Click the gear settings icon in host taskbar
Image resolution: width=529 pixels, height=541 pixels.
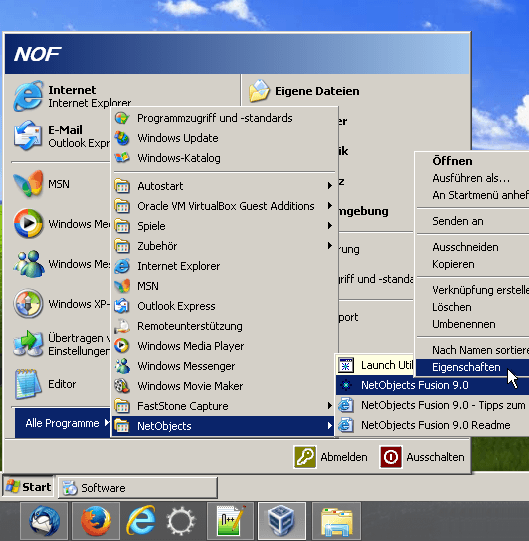180,521
